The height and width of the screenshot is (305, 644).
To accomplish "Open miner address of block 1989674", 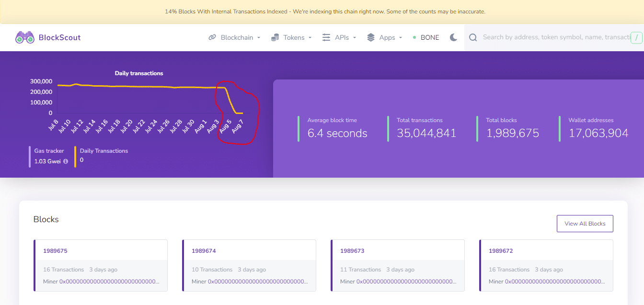I will (x=258, y=282).
